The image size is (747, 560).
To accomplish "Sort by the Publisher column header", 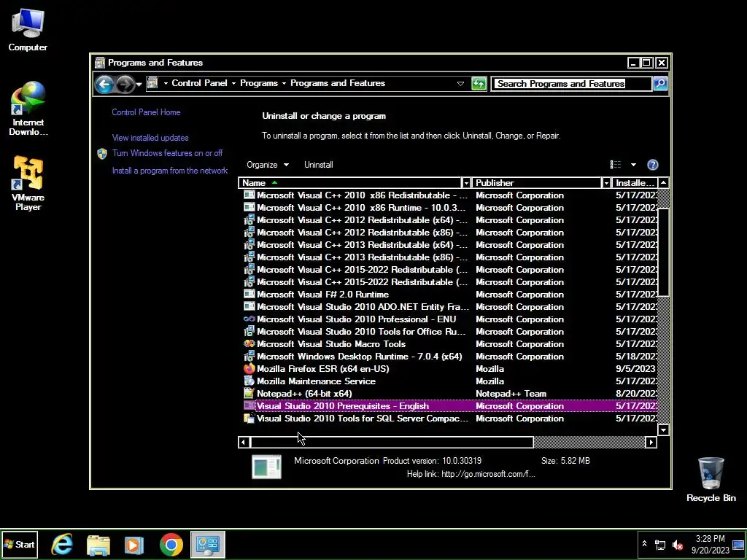I will tap(536, 183).
